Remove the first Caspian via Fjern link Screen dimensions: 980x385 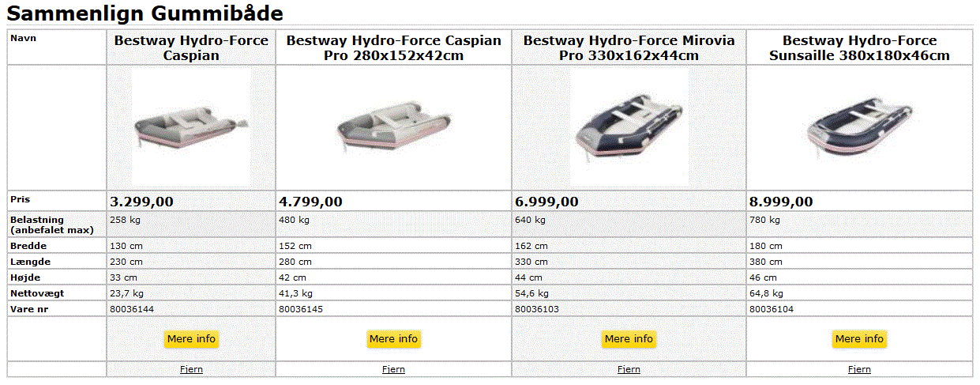[191, 369]
